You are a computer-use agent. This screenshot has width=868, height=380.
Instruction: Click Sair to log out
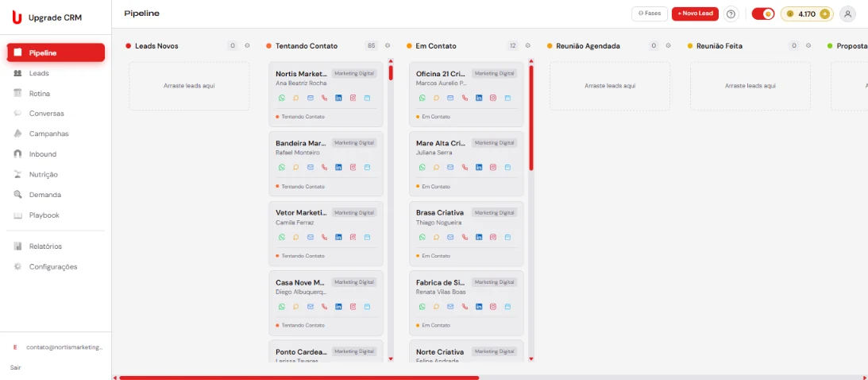[x=16, y=367]
